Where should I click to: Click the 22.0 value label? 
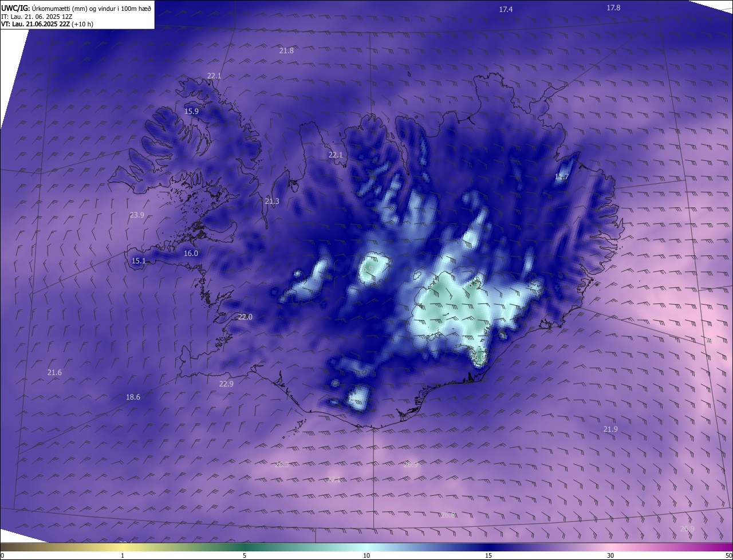pos(245,317)
